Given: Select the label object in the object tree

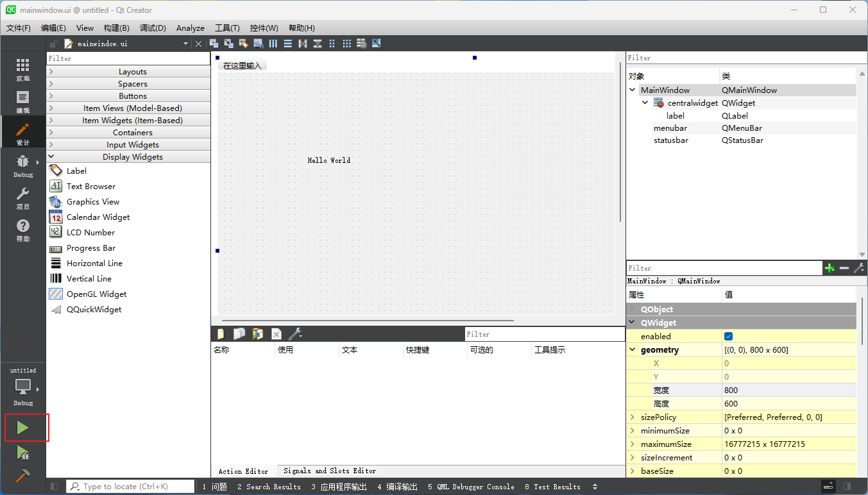Looking at the screenshot, I should 675,116.
